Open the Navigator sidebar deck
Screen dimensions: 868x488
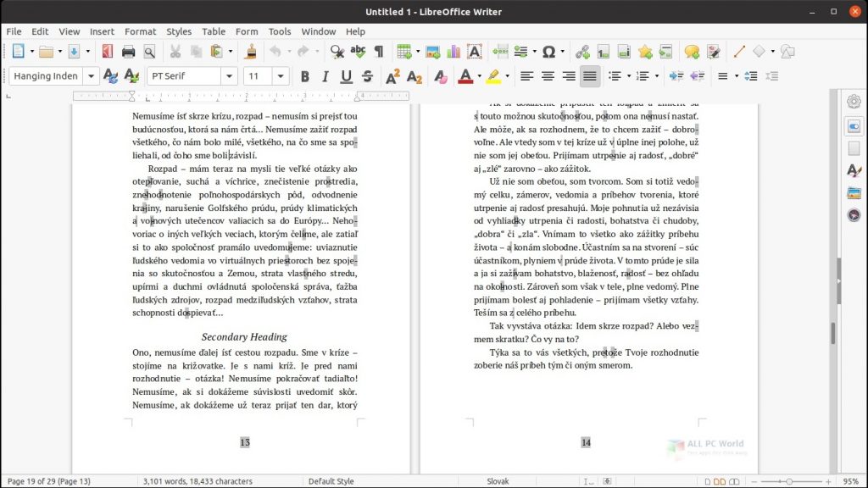[854, 215]
